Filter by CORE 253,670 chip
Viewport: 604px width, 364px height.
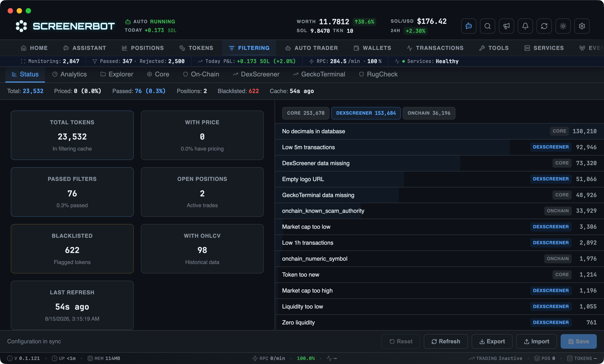(305, 113)
